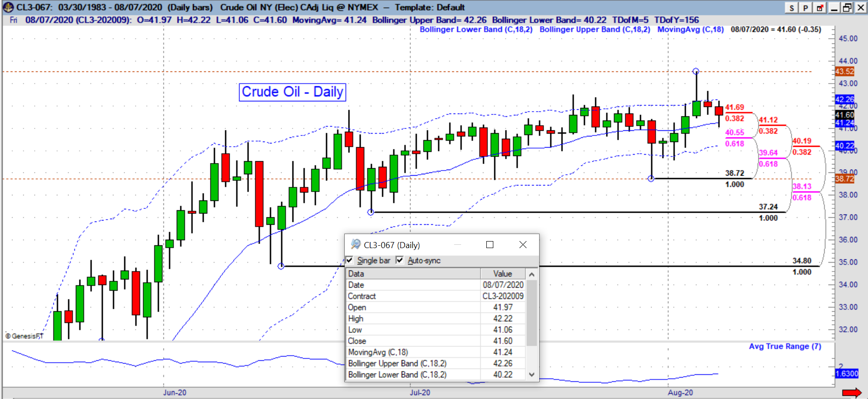Click the High value 42.22 cell
This screenshot has width=868, height=399.
[x=503, y=319]
